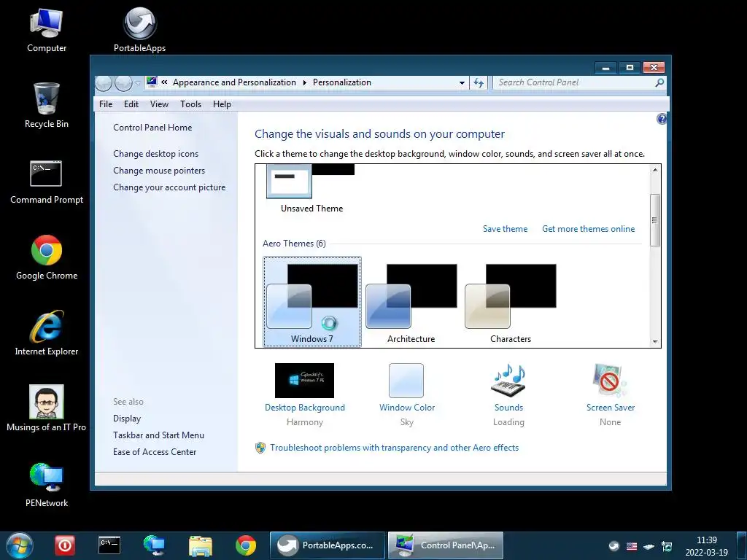Click the theme list scrollbar thumb
Viewport: 747px width, 560px height.
[x=655, y=220]
